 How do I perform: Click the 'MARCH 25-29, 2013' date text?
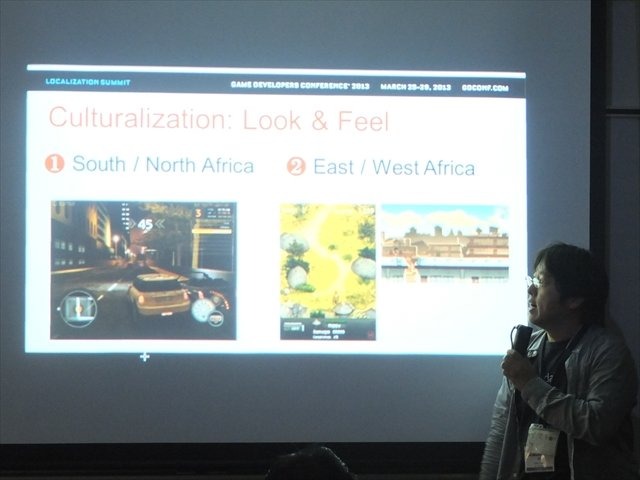[416, 87]
